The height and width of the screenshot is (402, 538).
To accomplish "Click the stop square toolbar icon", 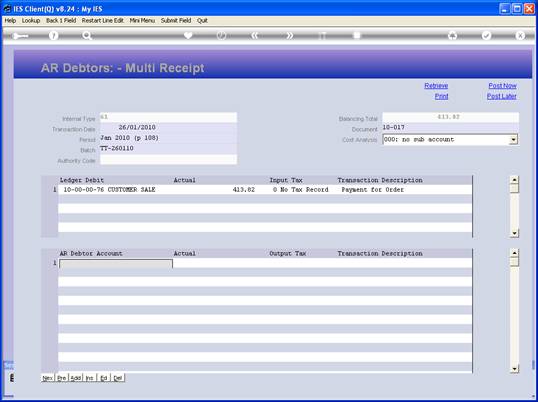I will pos(357,36).
